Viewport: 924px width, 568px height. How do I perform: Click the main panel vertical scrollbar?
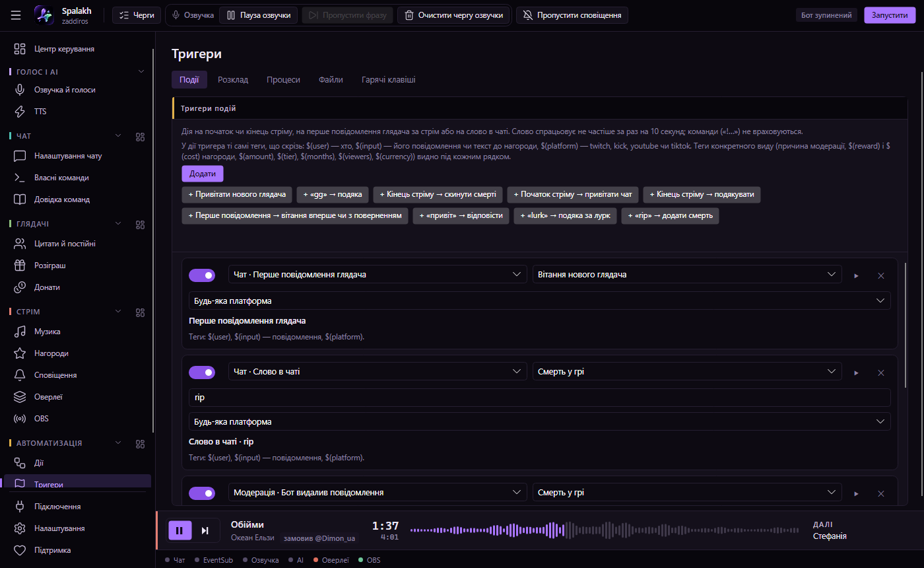[x=921, y=284]
